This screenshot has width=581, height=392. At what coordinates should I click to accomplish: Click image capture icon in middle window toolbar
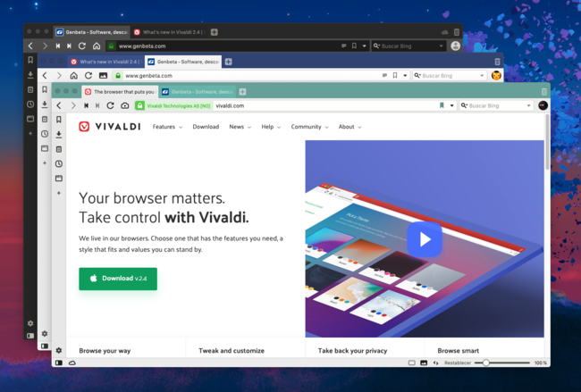tap(103, 76)
